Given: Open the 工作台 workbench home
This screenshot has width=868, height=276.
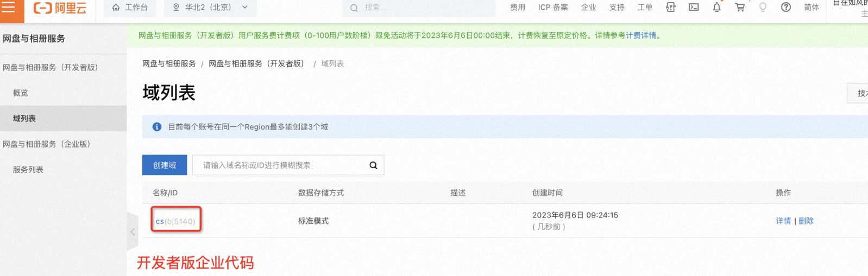Looking at the screenshot, I should pyautogui.click(x=130, y=8).
